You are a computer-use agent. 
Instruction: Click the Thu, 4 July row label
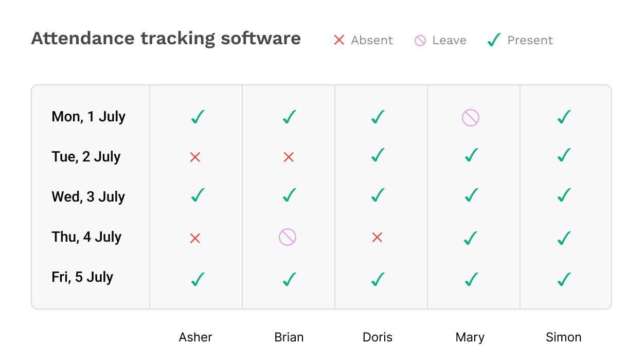point(86,237)
